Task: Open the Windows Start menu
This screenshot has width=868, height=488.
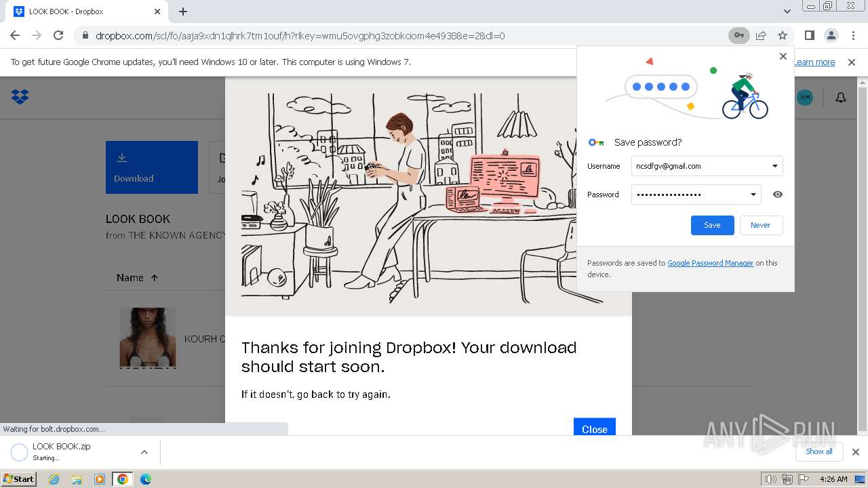Action: click(18, 479)
